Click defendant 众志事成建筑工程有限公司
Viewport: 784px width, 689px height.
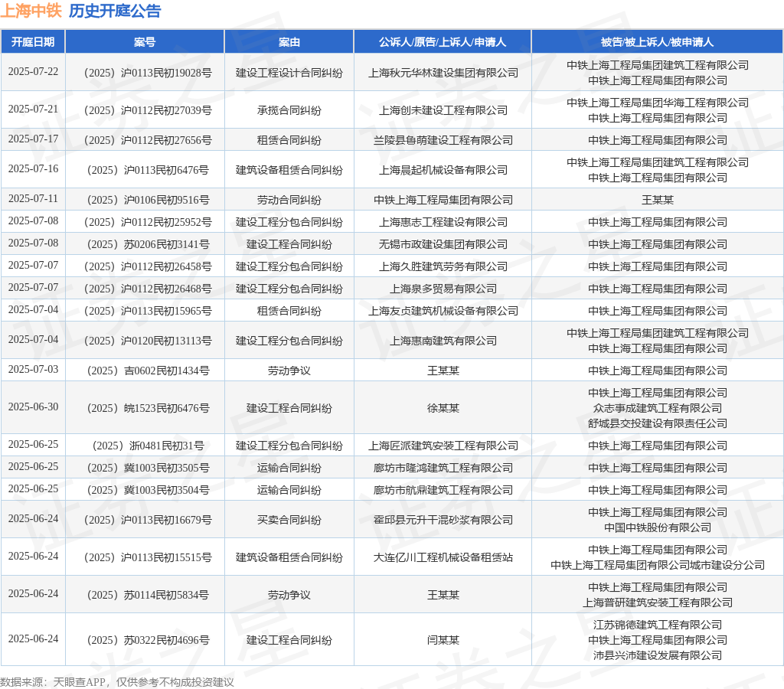[658, 409]
